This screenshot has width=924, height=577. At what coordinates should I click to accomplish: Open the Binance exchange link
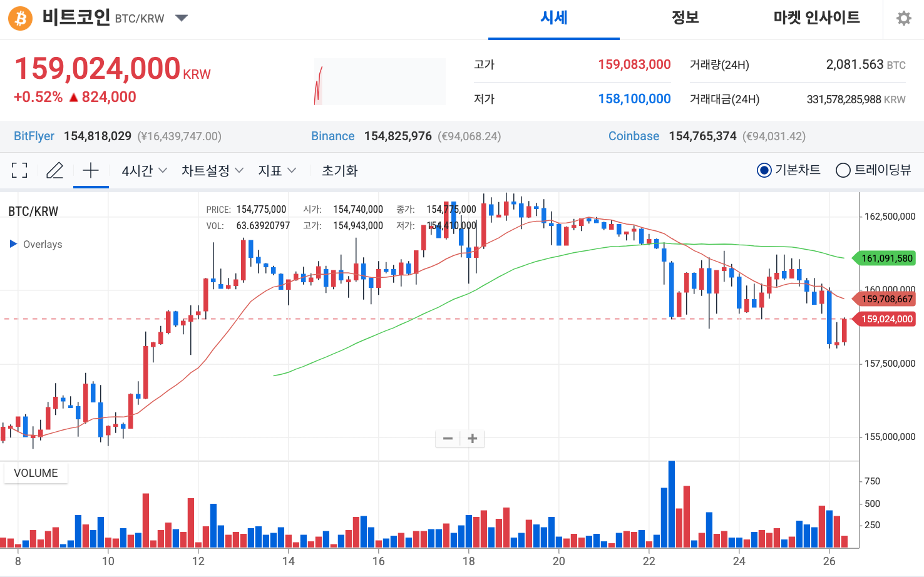332,136
